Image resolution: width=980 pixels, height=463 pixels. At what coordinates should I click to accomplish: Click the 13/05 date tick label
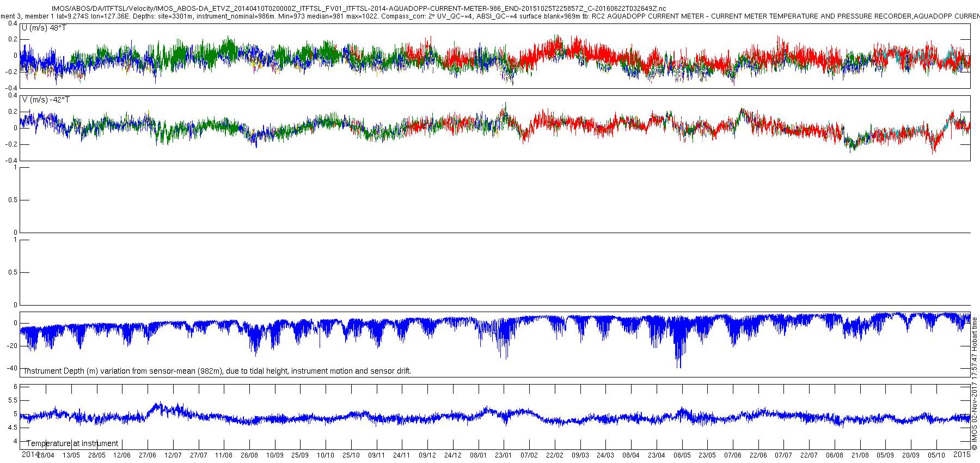(71, 455)
